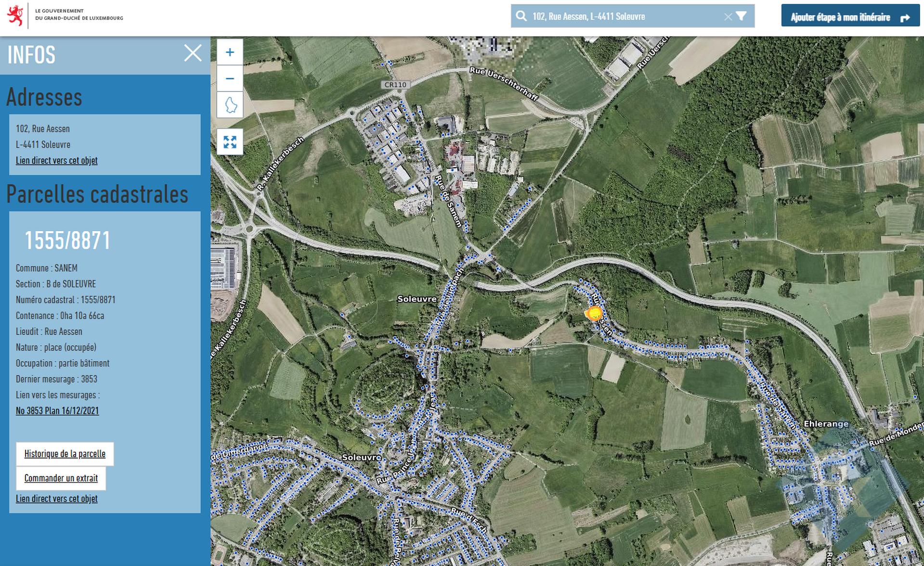This screenshot has width=924, height=566.
Task: Toggle fullscreen map mode
Action: (x=230, y=142)
